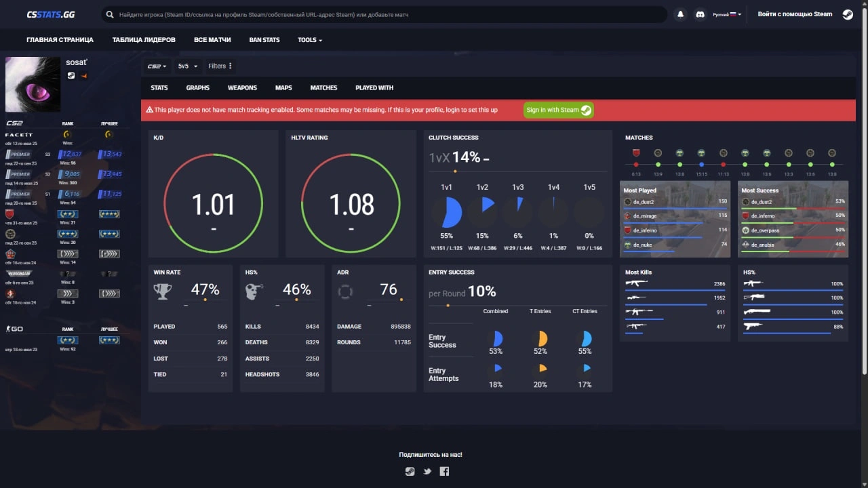
Task: Open the Русский language dropdown
Action: (727, 14)
